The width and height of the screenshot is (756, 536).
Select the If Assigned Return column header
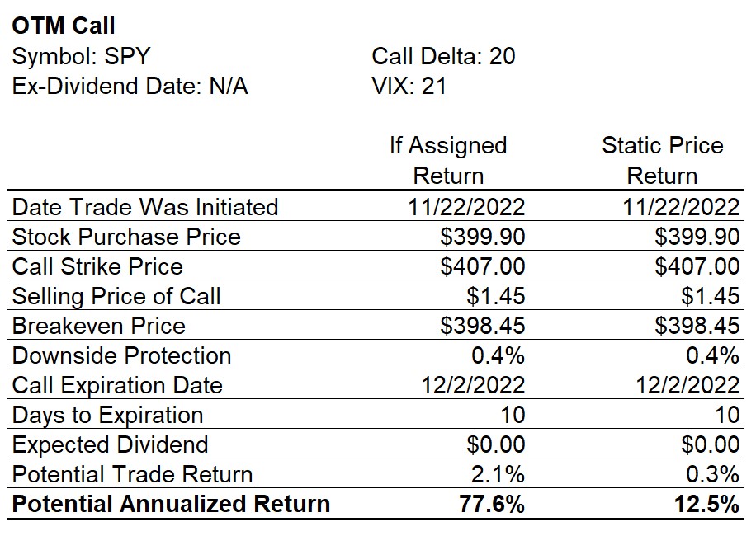coord(448,160)
